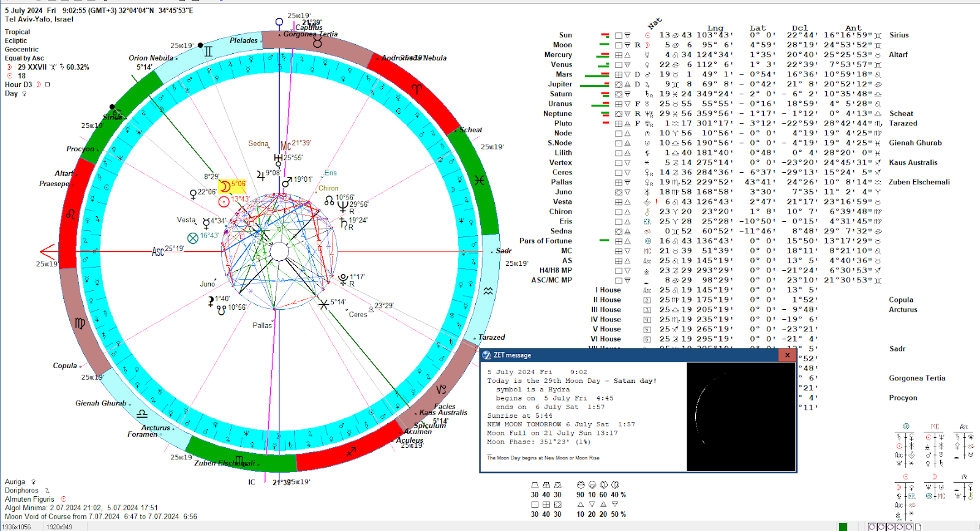Click the Doriphoros line
Image resolution: width=980 pixels, height=531 pixels.
[x=28, y=491]
